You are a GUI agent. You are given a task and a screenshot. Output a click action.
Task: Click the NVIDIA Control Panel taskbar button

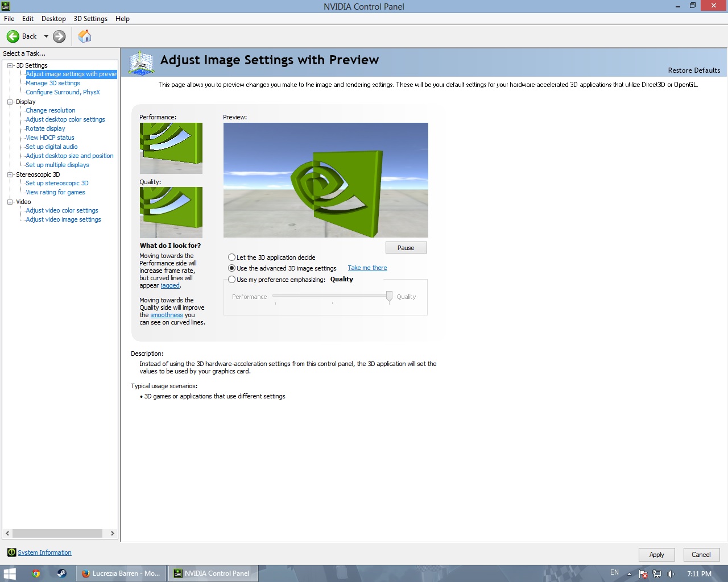[x=213, y=573]
